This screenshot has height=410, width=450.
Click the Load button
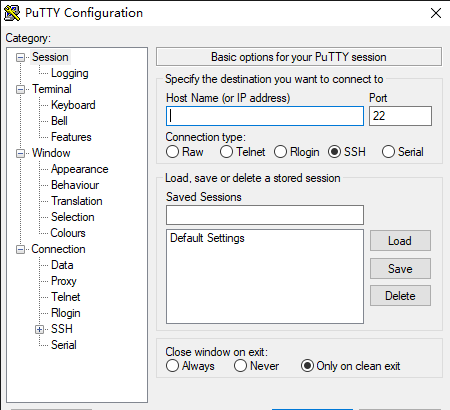(400, 241)
